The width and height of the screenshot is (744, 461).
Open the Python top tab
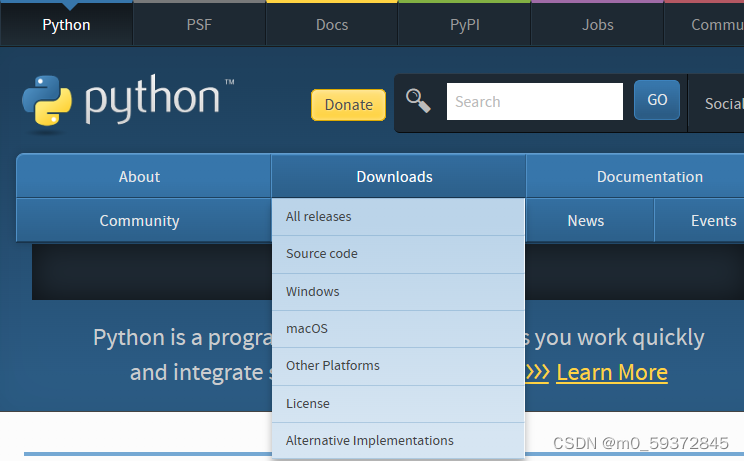tap(66, 24)
